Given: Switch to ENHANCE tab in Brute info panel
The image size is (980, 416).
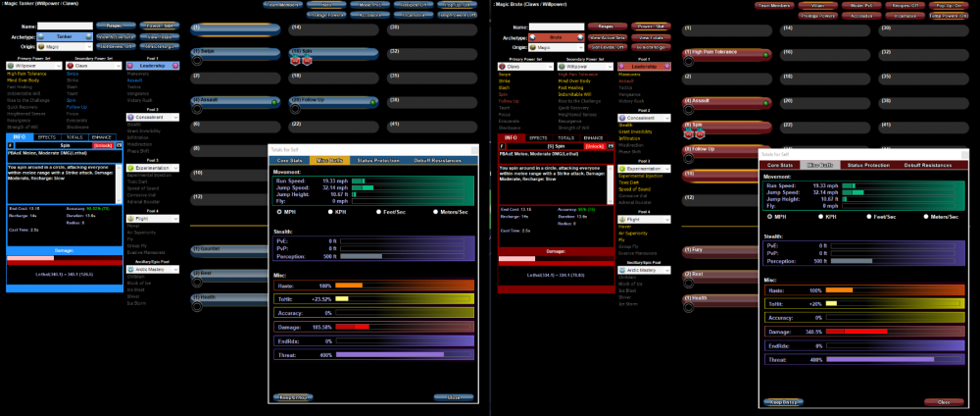Looking at the screenshot, I should tap(593, 137).
